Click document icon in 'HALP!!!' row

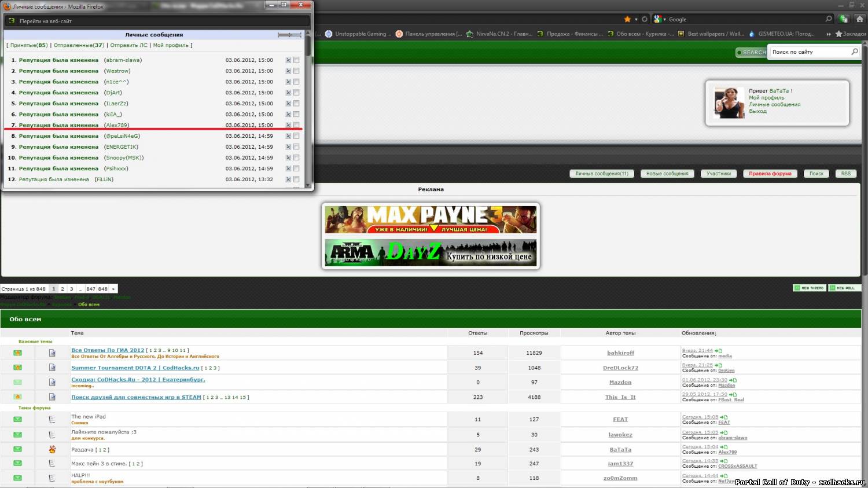coord(52,478)
